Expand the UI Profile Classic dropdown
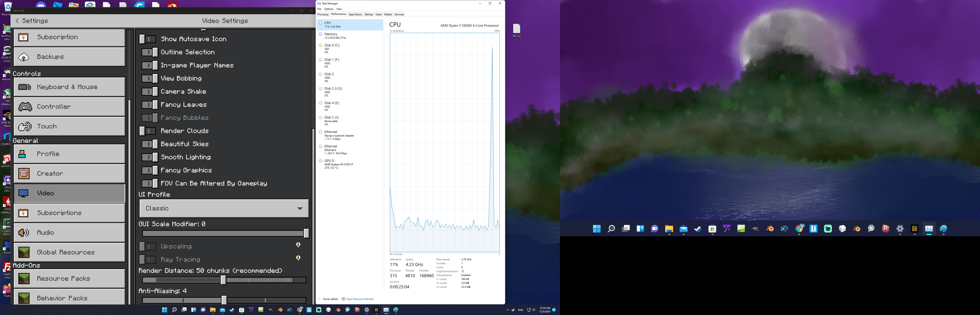Image resolution: width=980 pixels, height=315 pixels. pos(224,208)
